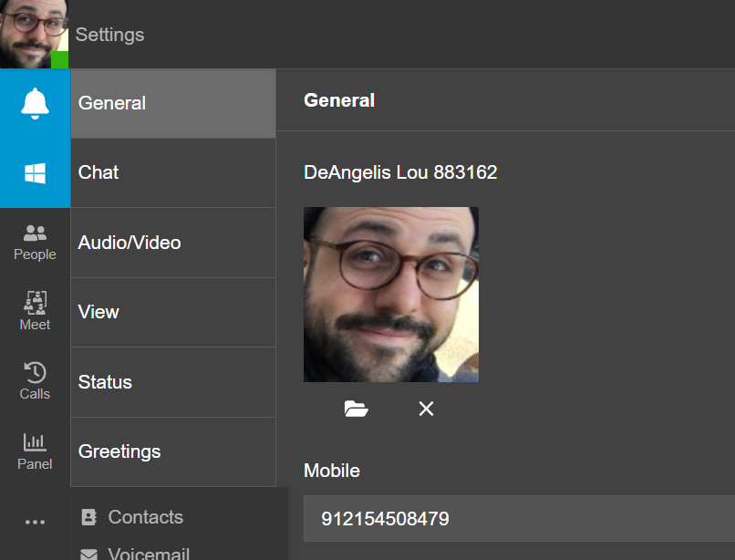Click the Mobile number input field
The image size is (735, 560).
[519, 519]
